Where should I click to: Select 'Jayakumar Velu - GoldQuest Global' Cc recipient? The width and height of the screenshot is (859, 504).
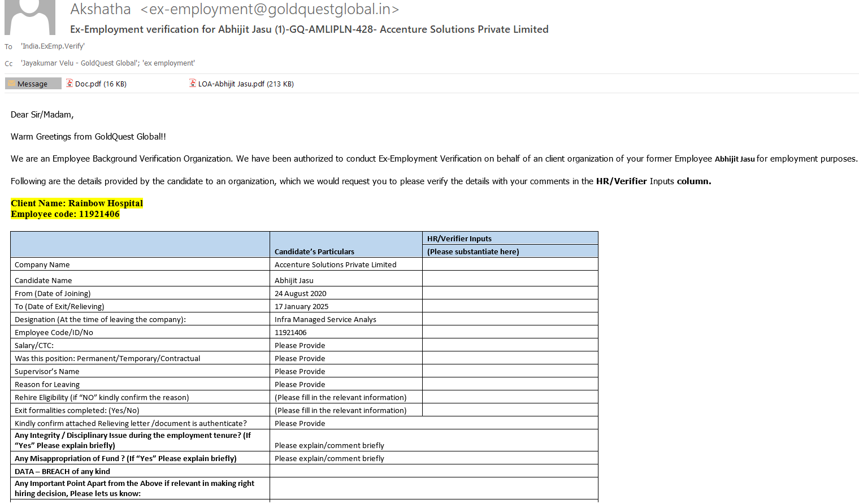click(79, 63)
